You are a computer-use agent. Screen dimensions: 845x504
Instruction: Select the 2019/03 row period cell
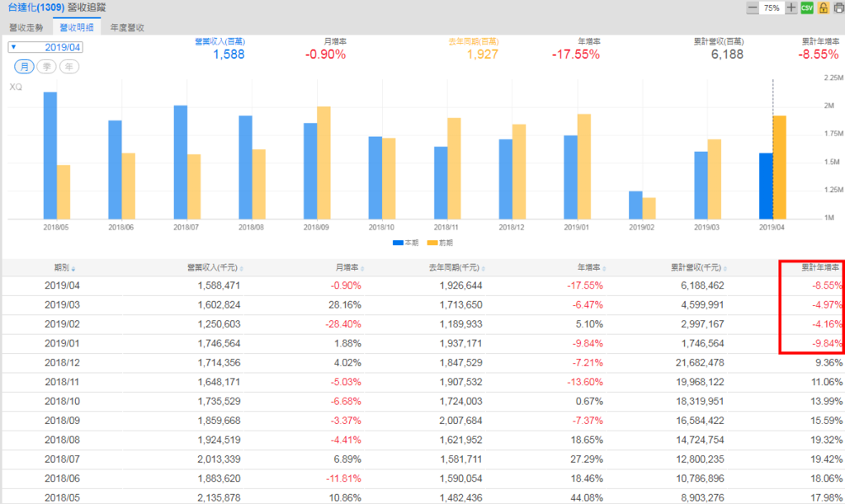point(62,304)
